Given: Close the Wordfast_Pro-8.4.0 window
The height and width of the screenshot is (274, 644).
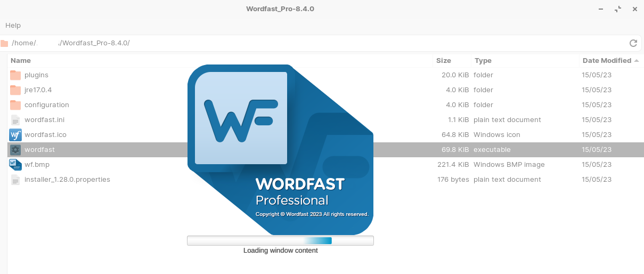Looking at the screenshot, I should click(x=634, y=9).
